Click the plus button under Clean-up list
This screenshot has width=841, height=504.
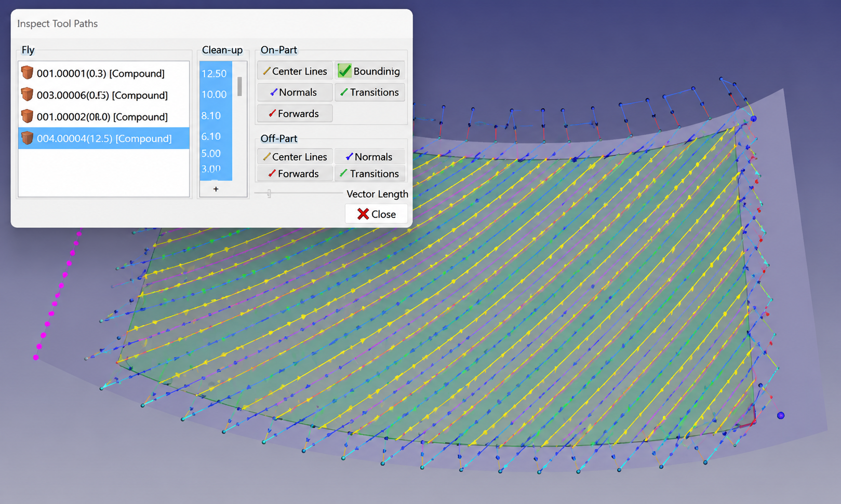click(x=216, y=189)
